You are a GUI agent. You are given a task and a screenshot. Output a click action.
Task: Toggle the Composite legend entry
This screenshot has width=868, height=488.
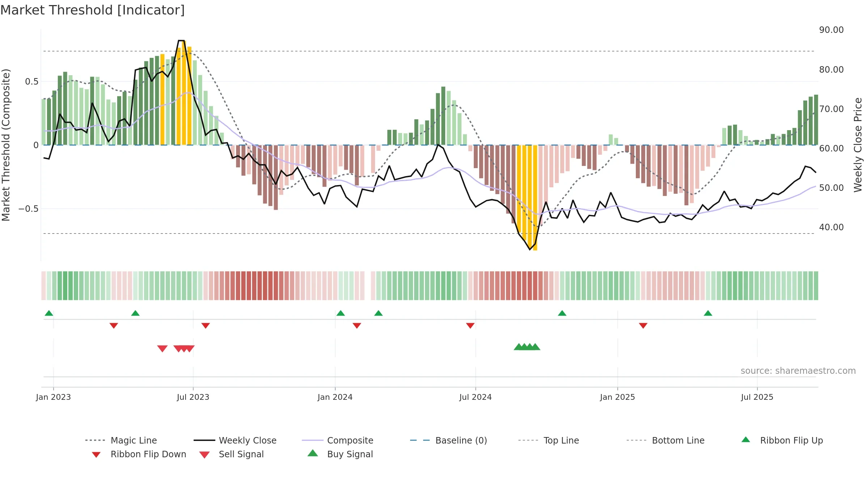337,440
